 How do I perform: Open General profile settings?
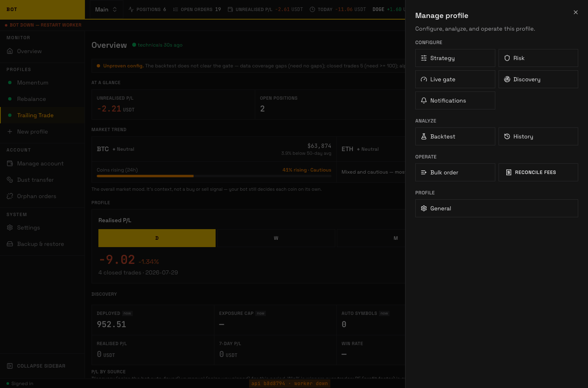(497, 208)
